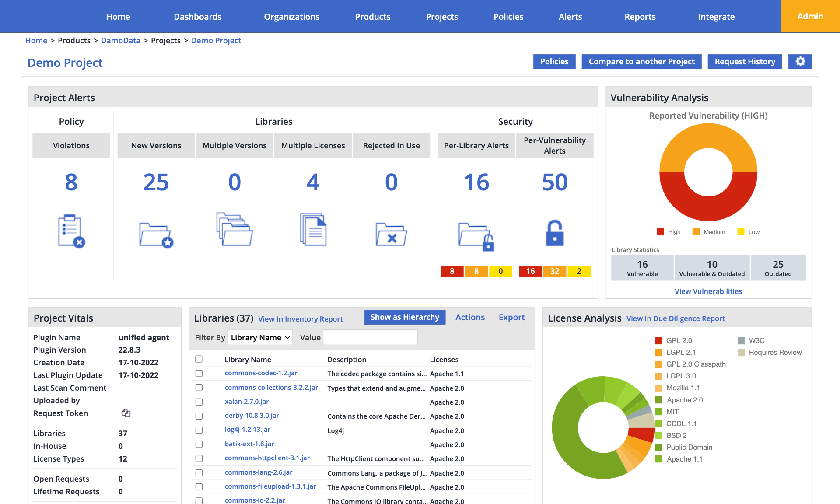Click the reported vulnerability donut chart
Viewport: 840px width, 504px height.
708,172
